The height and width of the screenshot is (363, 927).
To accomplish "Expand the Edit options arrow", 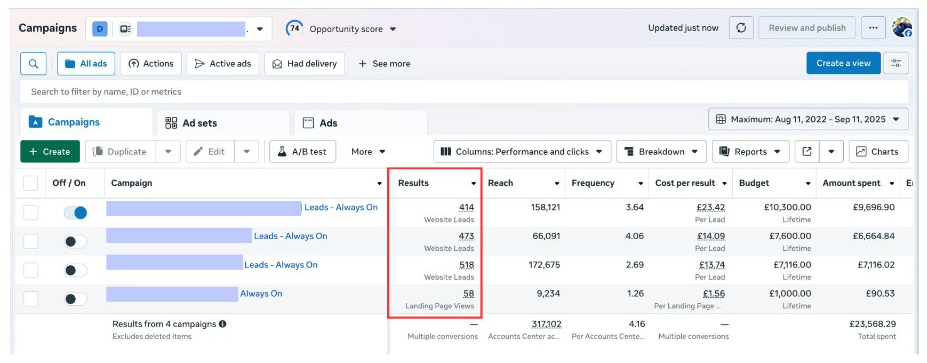I will point(247,151).
